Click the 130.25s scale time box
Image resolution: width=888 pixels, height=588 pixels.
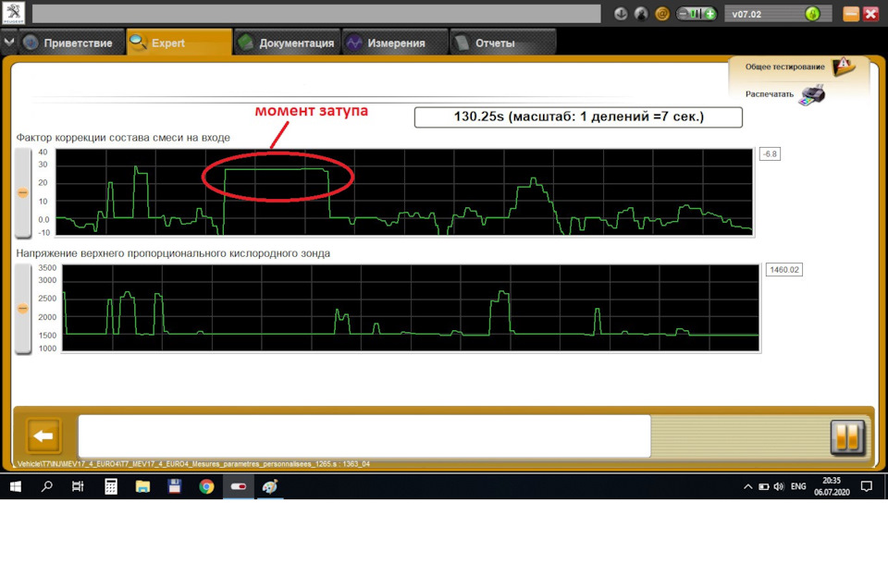tap(578, 117)
